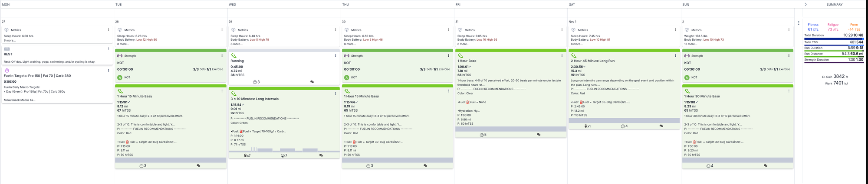Click the medal icon on Long Intervals workout
Screen dimensions: 868x184
point(246,155)
